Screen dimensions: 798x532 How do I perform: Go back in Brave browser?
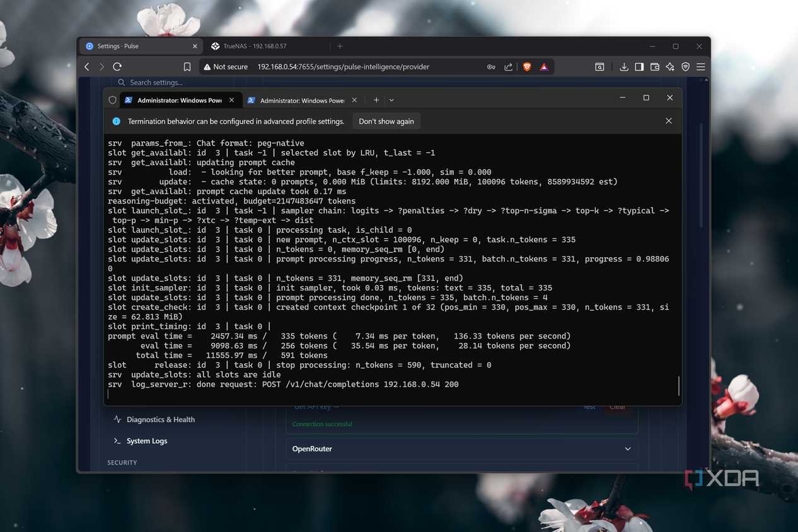(87, 67)
